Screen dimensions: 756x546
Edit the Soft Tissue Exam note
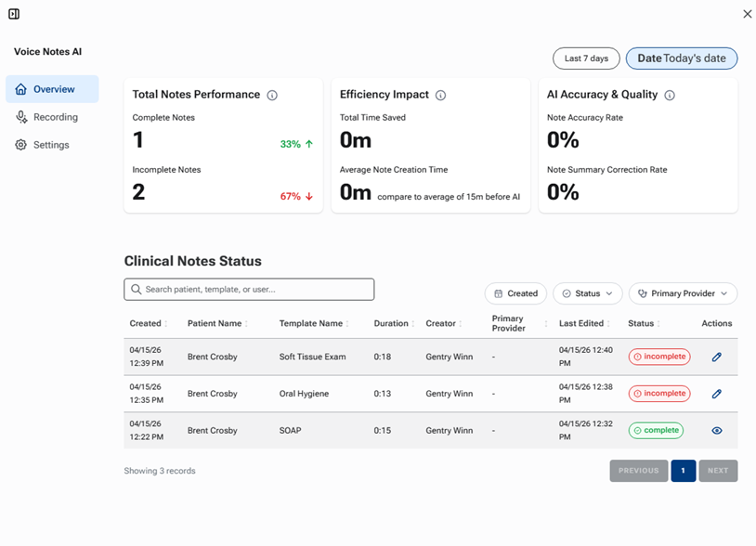(716, 357)
